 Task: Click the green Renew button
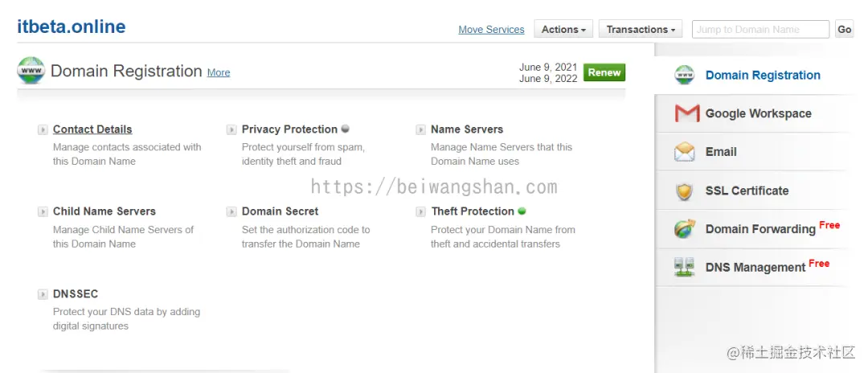[604, 72]
